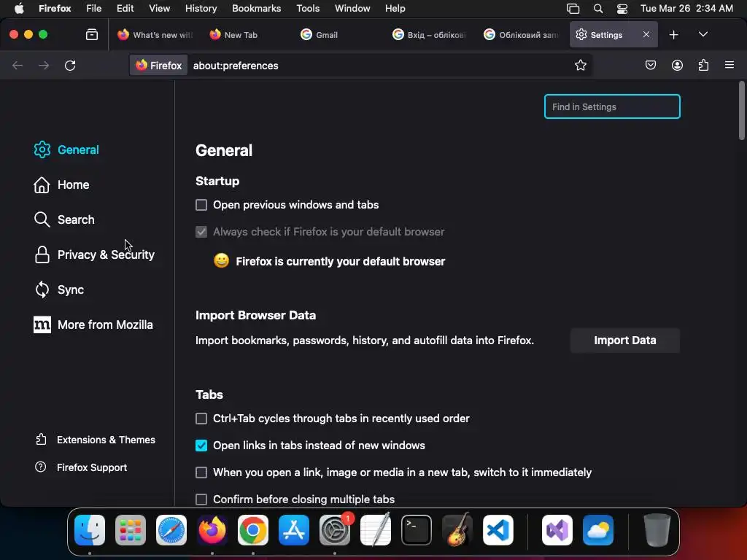
Task: Open More from Mozilla
Action: click(93, 324)
